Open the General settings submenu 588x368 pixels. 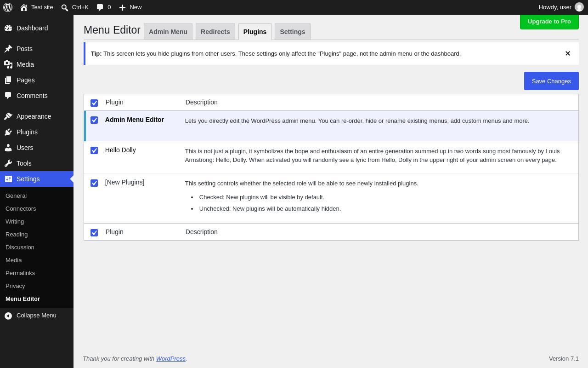pos(16,196)
